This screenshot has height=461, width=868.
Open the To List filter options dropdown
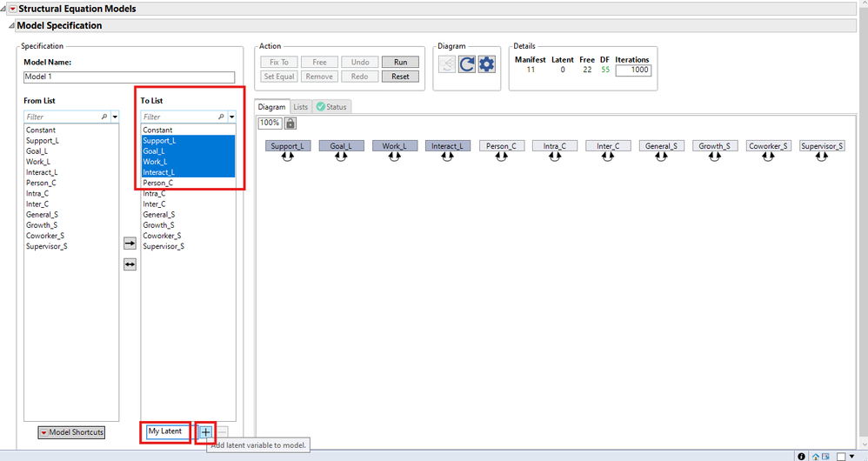[x=232, y=117]
